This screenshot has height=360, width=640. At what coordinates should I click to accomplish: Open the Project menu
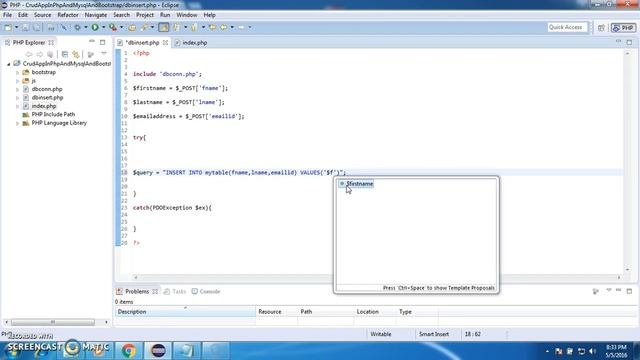pos(145,15)
